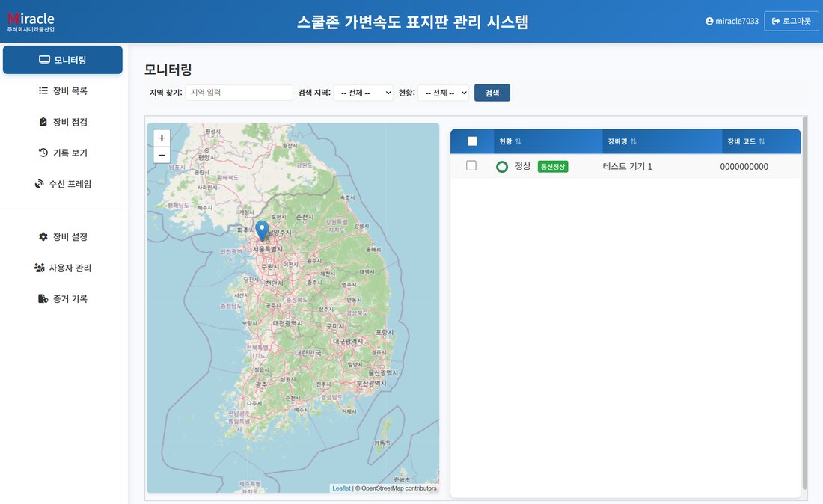
Task: Click the 로그아웃 logout button
Action: pos(791,21)
